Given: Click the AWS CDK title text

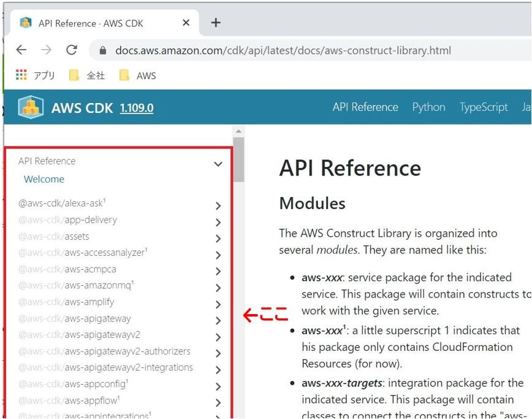Looking at the screenshot, I should 82,108.
